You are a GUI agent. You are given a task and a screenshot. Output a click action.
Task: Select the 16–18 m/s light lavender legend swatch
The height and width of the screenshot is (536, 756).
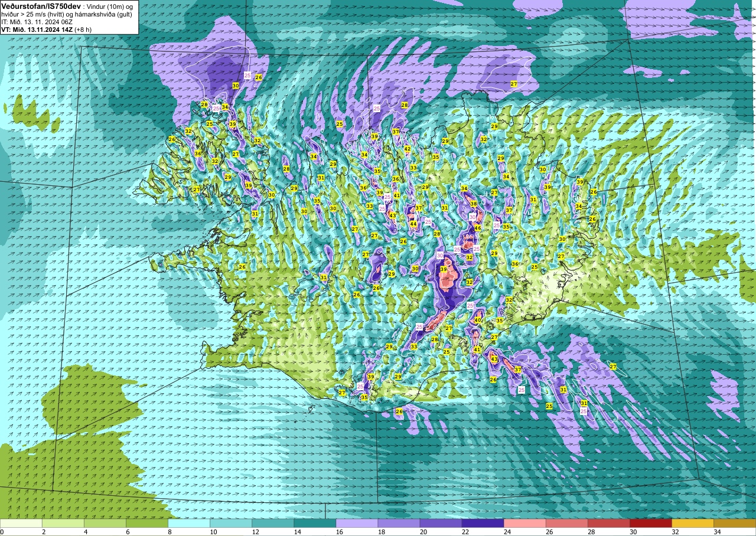click(357, 523)
